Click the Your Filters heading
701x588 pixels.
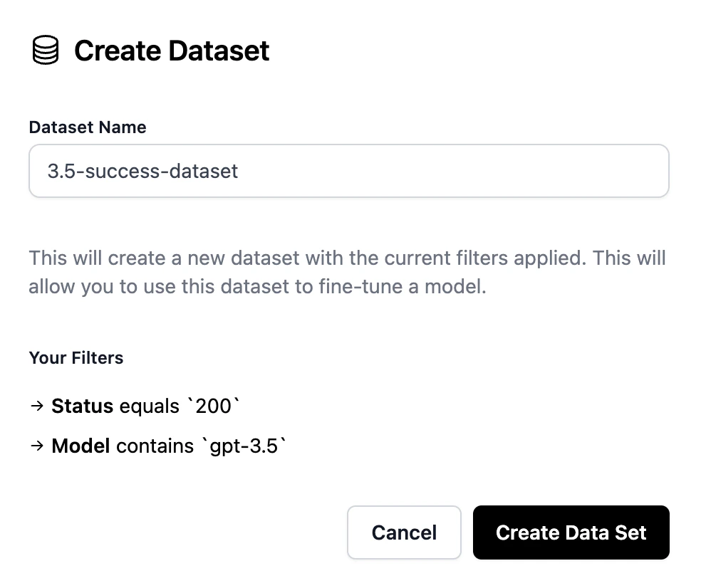[76, 358]
